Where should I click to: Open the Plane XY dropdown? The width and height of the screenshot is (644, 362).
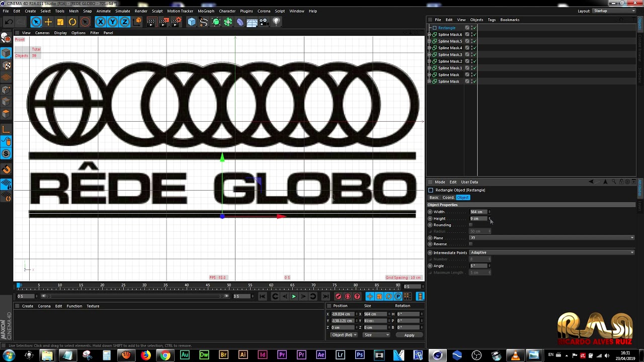coord(552,238)
